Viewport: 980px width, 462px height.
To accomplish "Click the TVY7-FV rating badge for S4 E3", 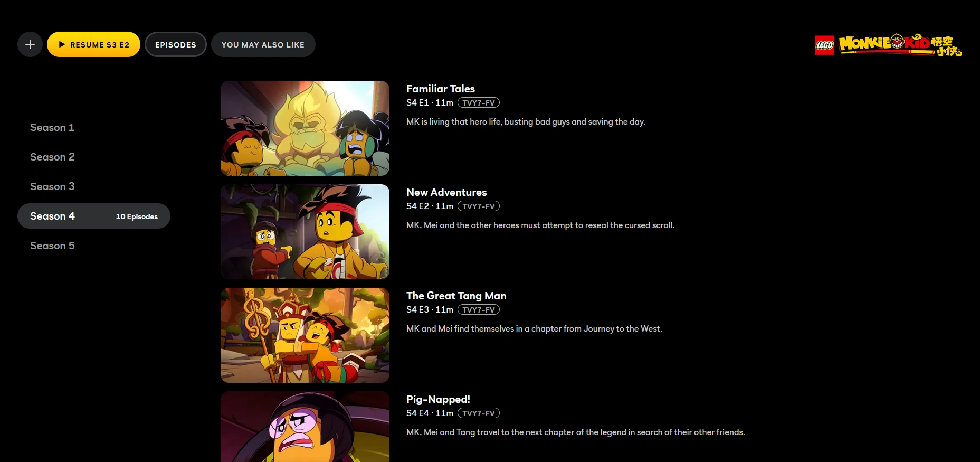I will click(479, 309).
